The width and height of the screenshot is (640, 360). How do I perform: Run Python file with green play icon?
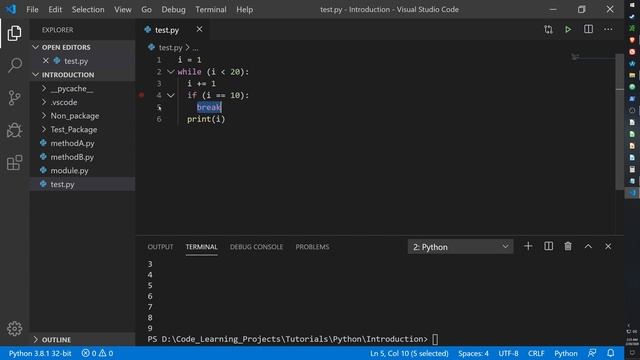click(x=568, y=29)
